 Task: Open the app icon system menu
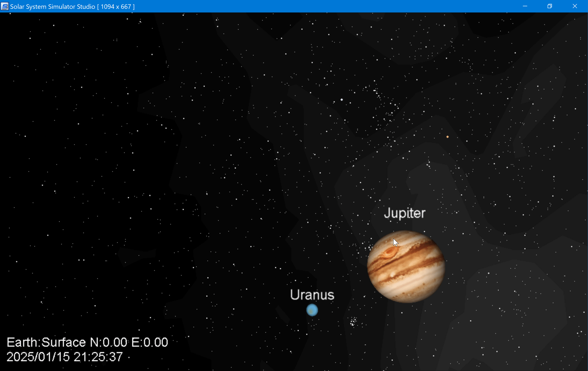[x=4, y=6]
